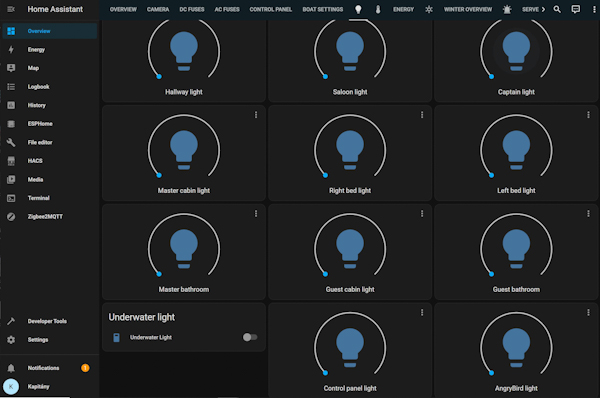The width and height of the screenshot is (600, 398).
Task: Open Developer Tools
Action: 50,321
